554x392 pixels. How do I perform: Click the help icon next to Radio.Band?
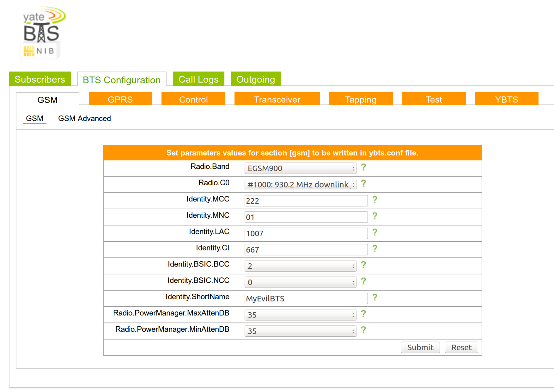pyautogui.click(x=363, y=167)
